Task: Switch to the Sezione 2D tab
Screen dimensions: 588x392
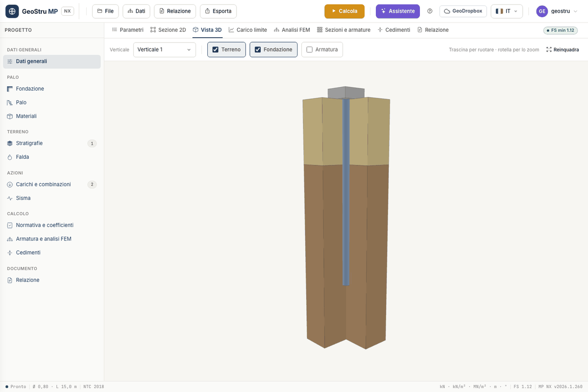Action: (x=168, y=30)
